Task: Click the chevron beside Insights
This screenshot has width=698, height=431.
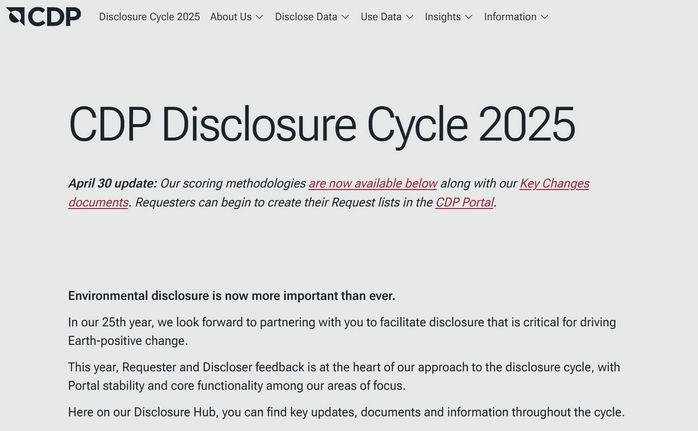Action: point(469,17)
